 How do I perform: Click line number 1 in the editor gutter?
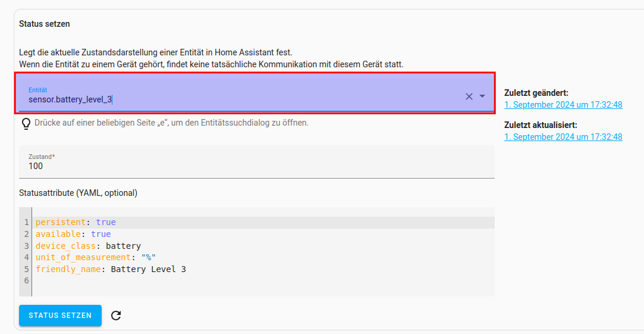(27, 222)
